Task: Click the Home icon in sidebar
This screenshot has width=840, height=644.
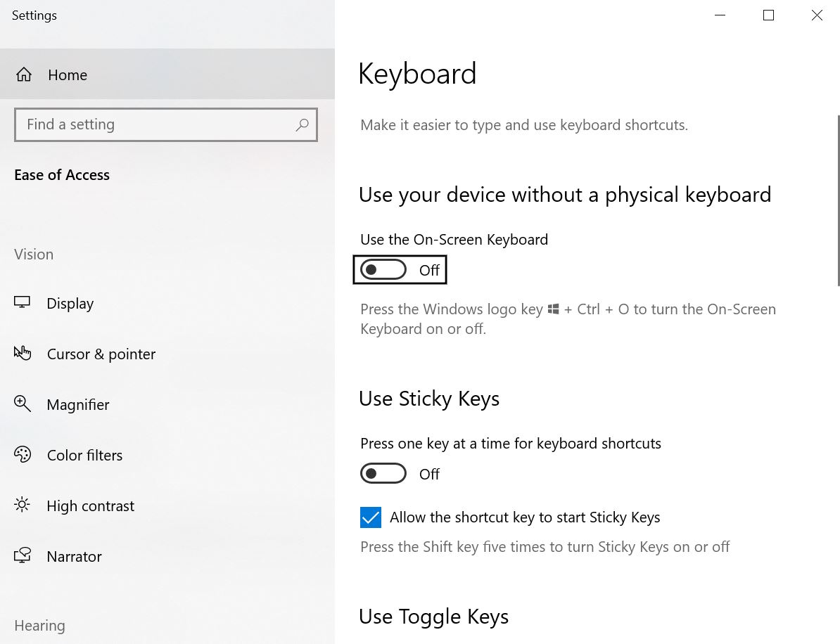Action: (23, 75)
